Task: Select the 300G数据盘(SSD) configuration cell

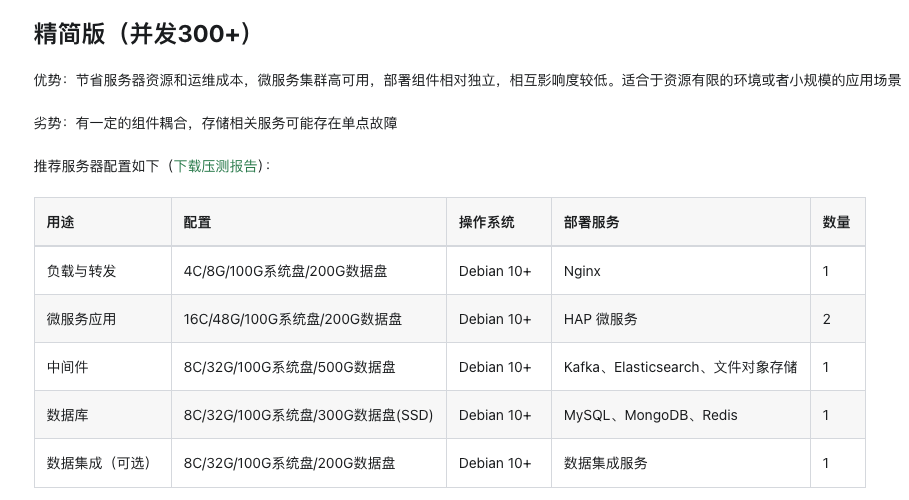Action: tap(308, 415)
